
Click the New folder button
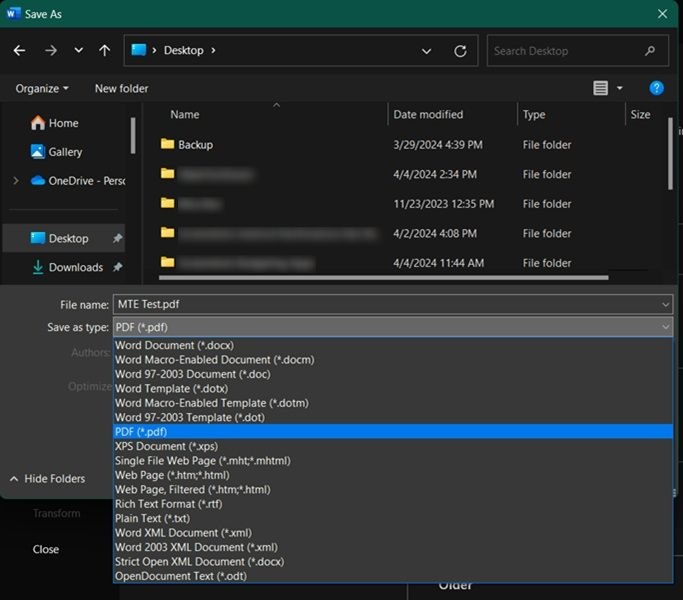pyautogui.click(x=121, y=88)
